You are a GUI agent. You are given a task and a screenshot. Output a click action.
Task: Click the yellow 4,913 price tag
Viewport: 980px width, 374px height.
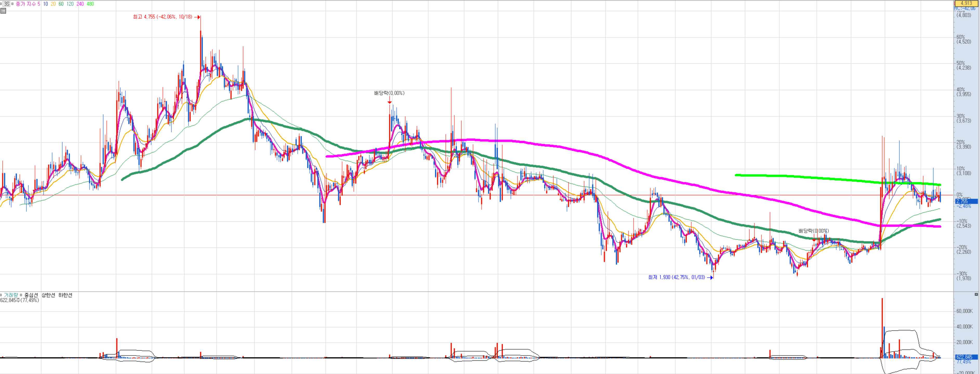point(966,3)
